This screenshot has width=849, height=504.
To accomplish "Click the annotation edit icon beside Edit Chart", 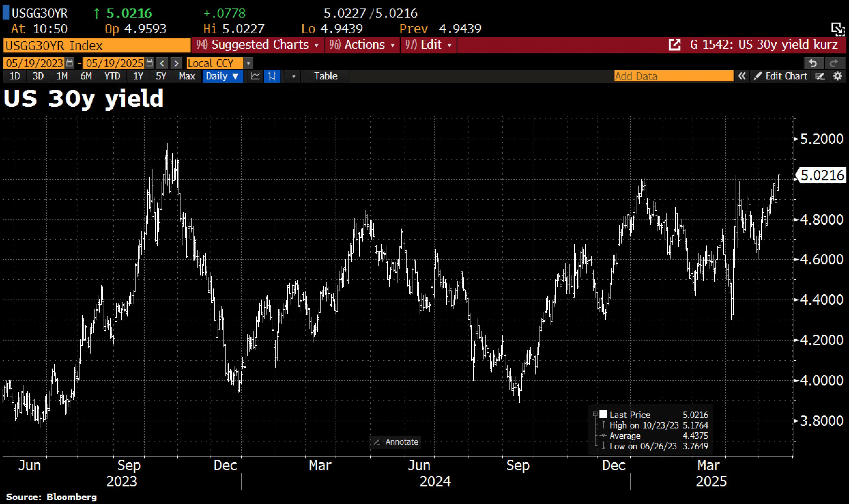I will coord(820,76).
